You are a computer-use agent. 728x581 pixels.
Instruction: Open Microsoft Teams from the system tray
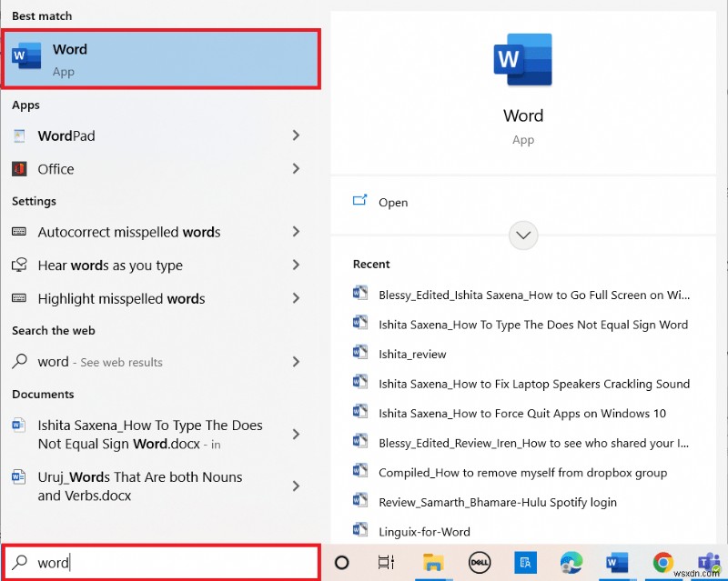coord(709,563)
